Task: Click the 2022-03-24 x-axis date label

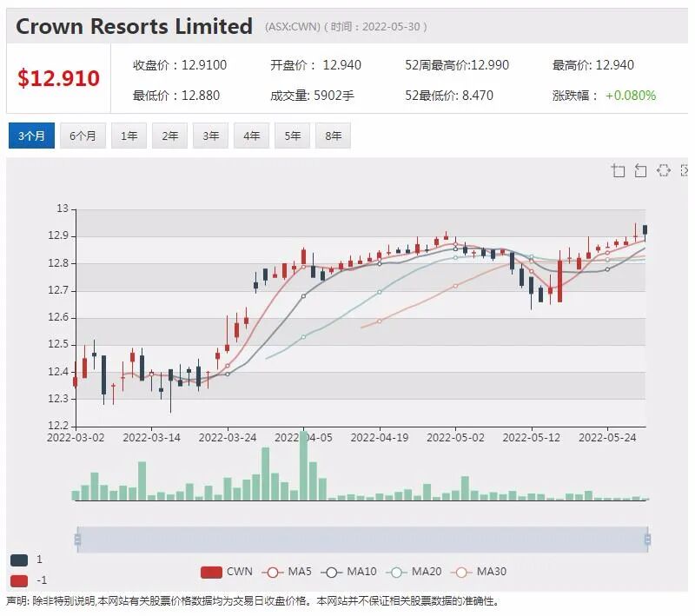Action: pyautogui.click(x=228, y=438)
